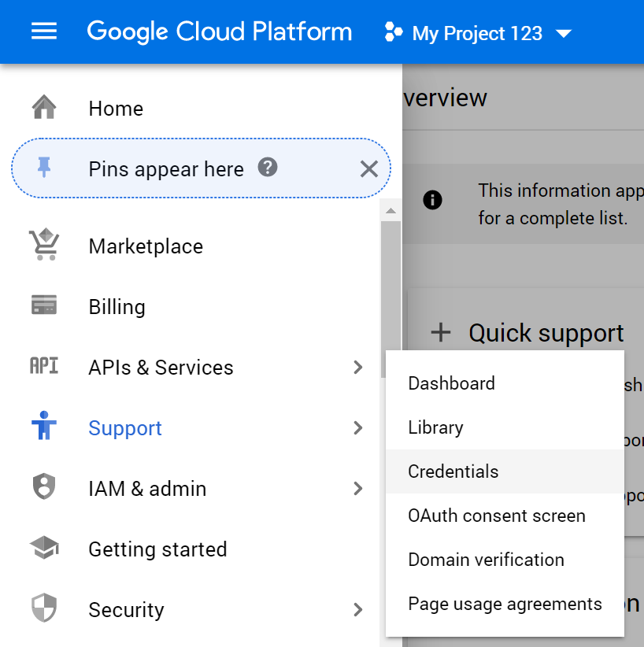Open the My Project 123 selector
The height and width of the screenshot is (647, 644).
(x=478, y=33)
